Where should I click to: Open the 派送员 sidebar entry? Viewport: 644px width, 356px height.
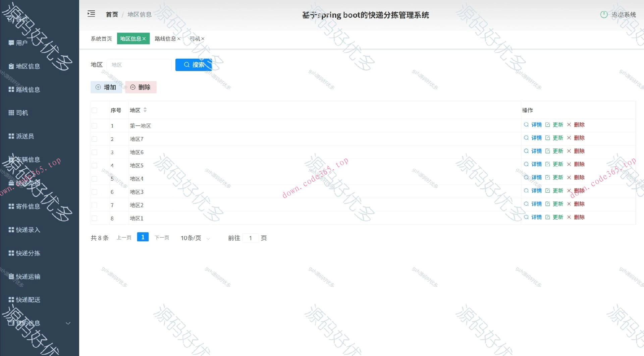[x=24, y=136]
